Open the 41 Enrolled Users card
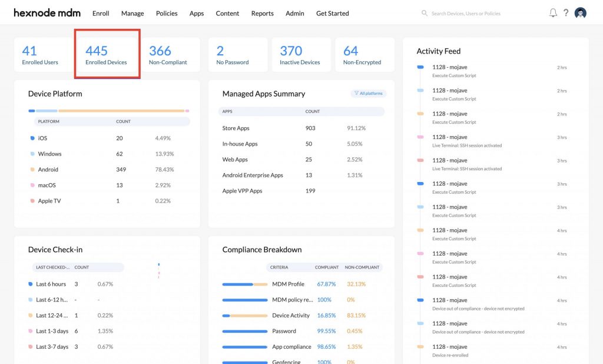The width and height of the screenshot is (603, 364). [x=44, y=55]
